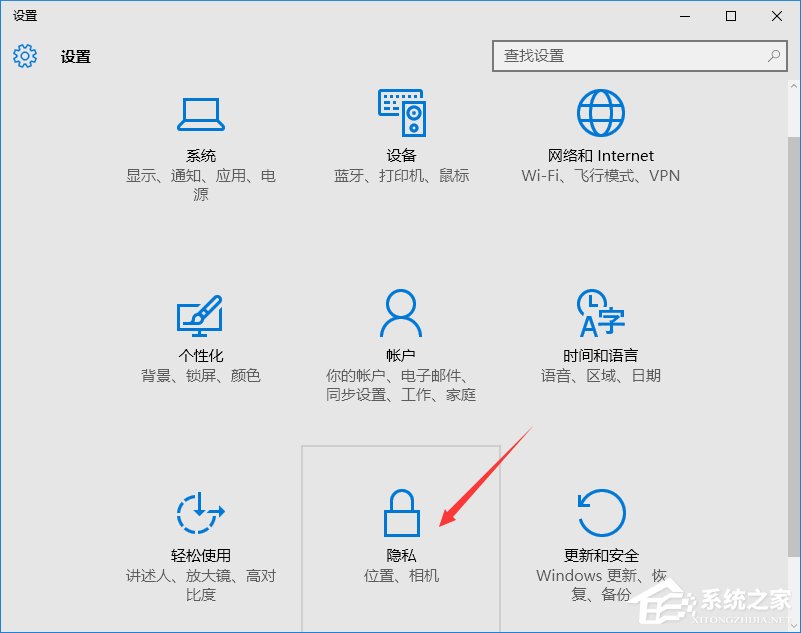Select the 时间和语言 clock icon
The image size is (801, 633).
tap(600, 312)
